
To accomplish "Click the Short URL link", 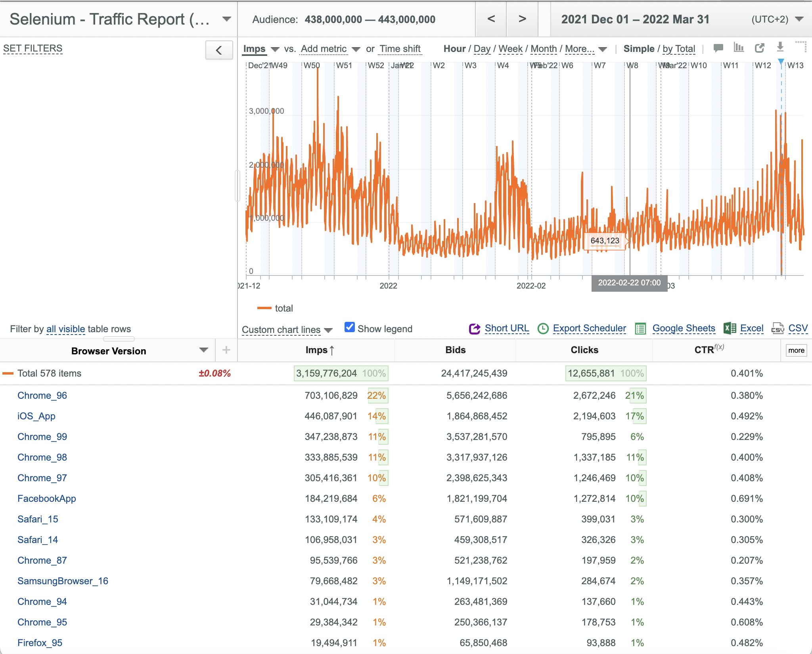I will click(507, 328).
